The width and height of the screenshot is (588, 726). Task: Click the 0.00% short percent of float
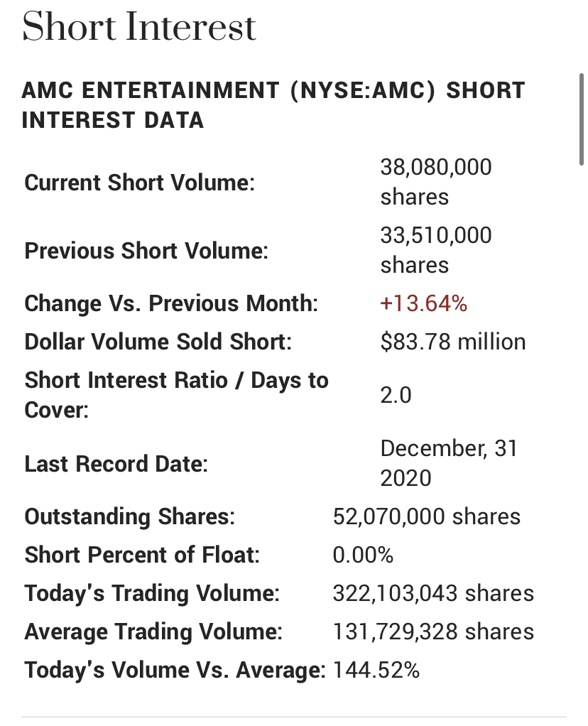(363, 555)
